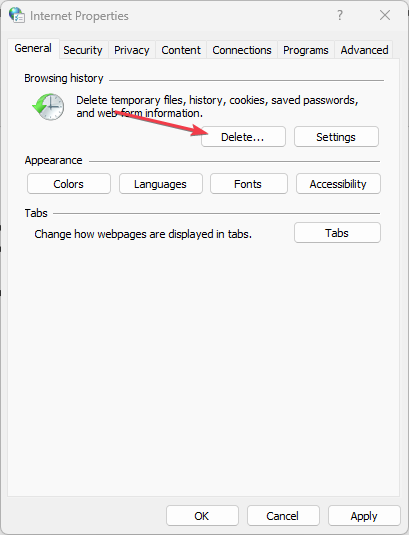The width and height of the screenshot is (409, 535).
Task: Click the Apply button
Action: click(x=364, y=516)
